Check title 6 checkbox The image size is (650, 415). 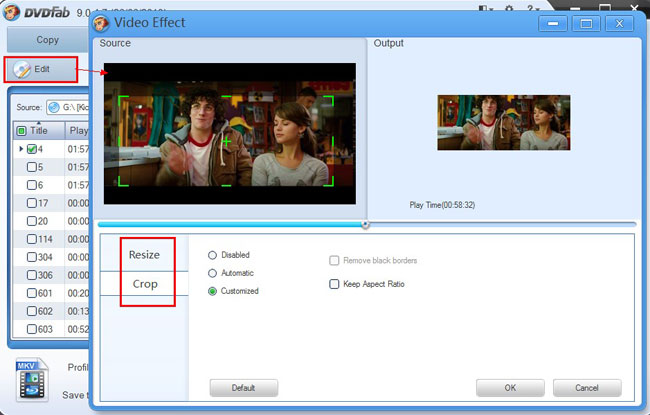pos(32,185)
